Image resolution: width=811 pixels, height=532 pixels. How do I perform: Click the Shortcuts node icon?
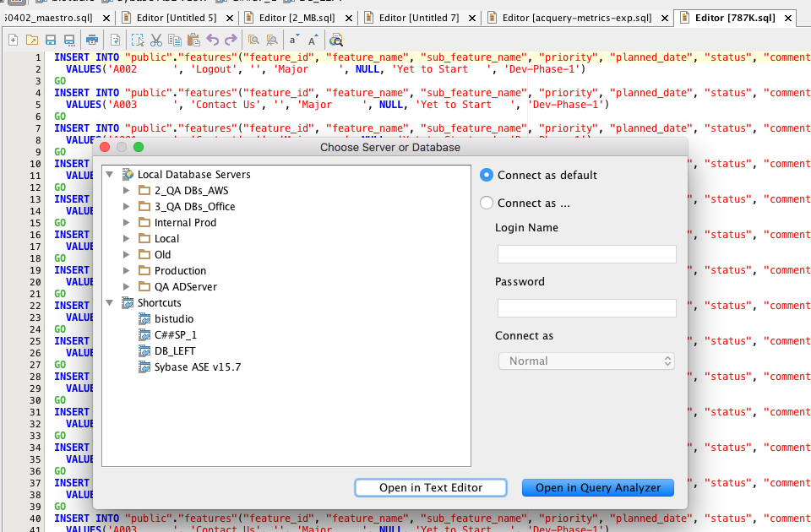pyautogui.click(x=128, y=302)
